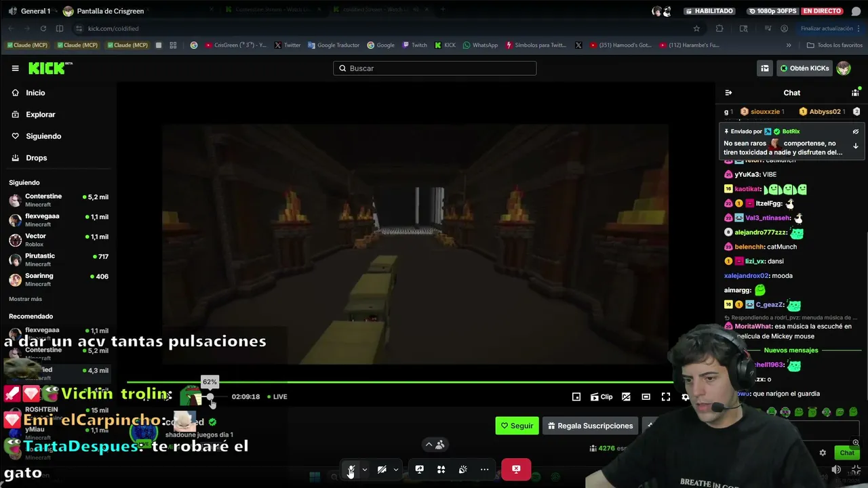The height and width of the screenshot is (488, 868).
Task: Toggle microphone mute in the call bar
Action: 351,469
